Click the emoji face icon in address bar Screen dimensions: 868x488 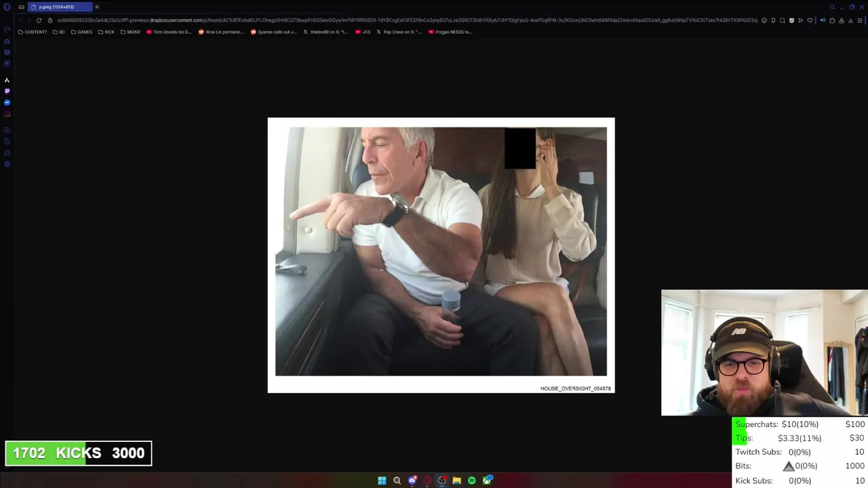point(764,20)
